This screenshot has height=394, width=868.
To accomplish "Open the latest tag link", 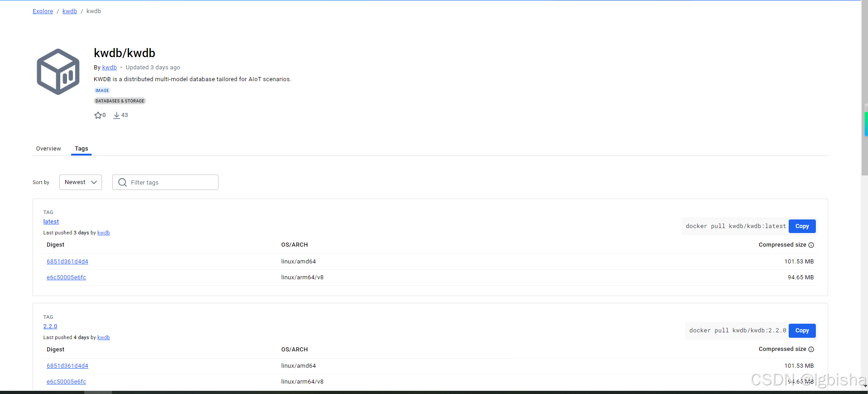I will pos(51,222).
